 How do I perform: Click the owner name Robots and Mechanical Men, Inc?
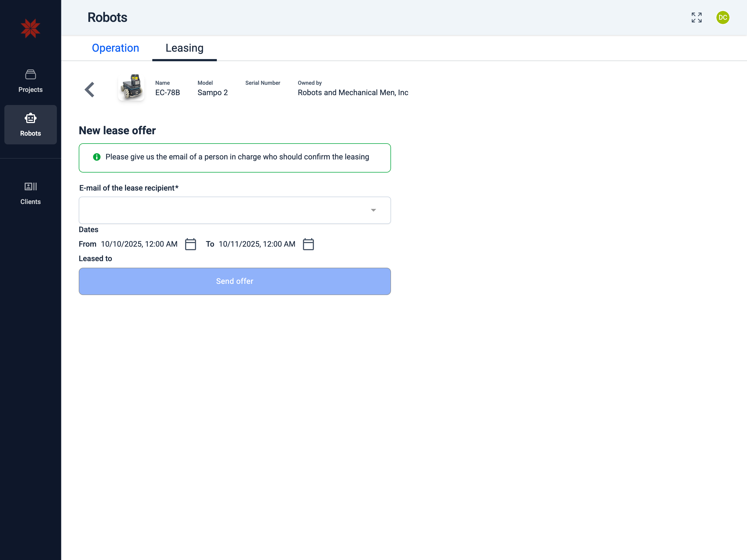[x=352, y=92]
